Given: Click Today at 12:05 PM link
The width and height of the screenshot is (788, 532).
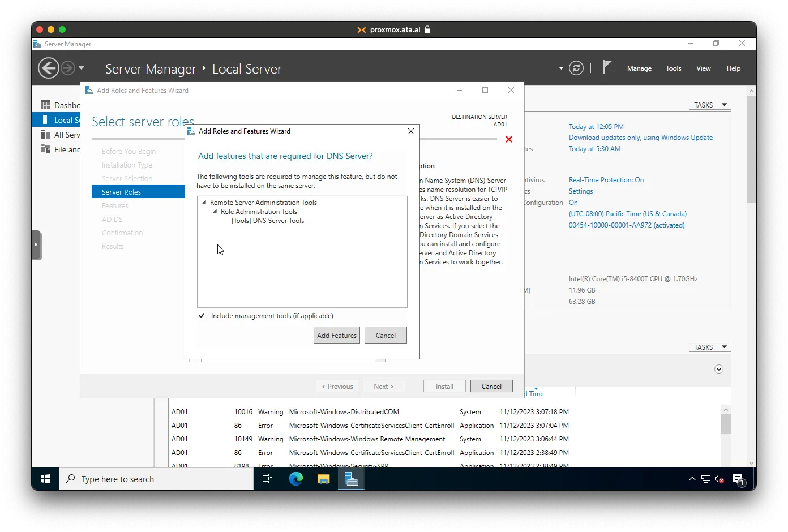Looking at the screenshot, I should [x=596, y=127].
